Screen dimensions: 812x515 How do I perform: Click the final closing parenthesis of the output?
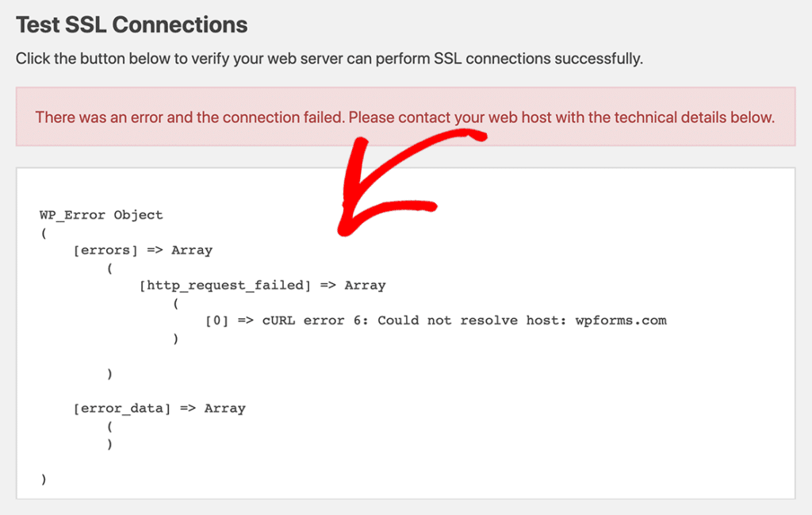click(43, 479)
